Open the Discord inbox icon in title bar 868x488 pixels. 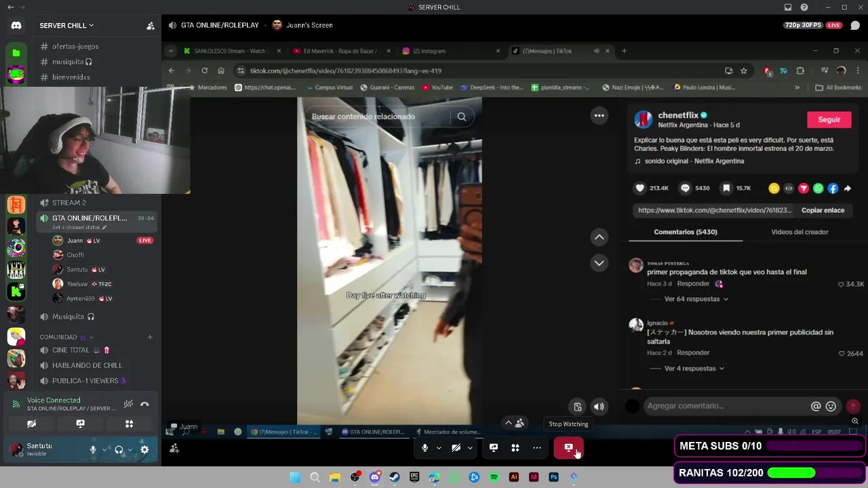click(x=787, y=7)
